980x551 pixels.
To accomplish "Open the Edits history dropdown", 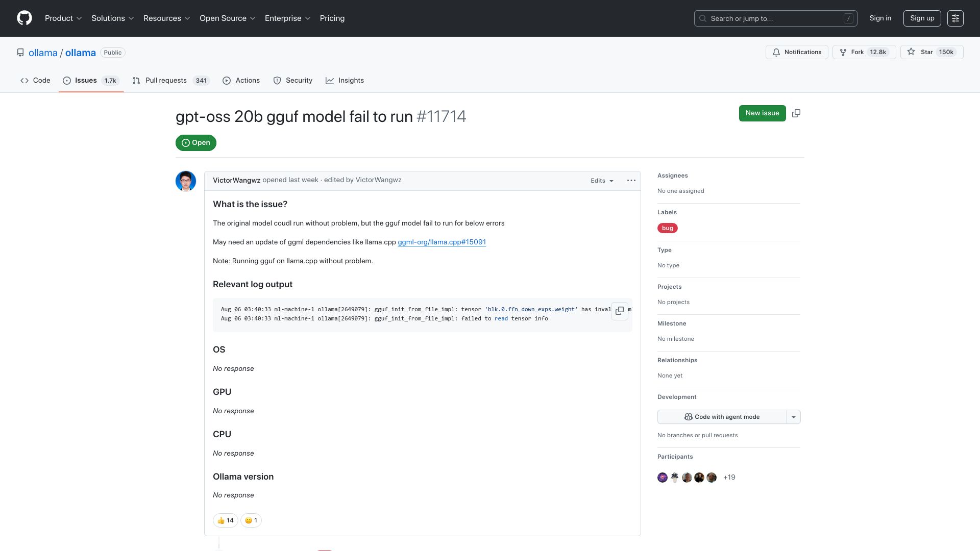I will point(602,181).
